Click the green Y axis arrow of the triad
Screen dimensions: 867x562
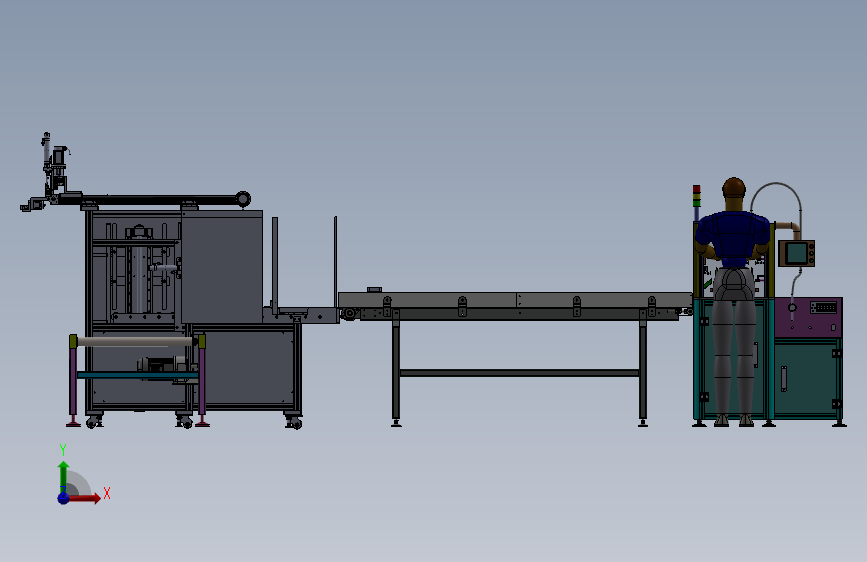(x=64, y=477)
